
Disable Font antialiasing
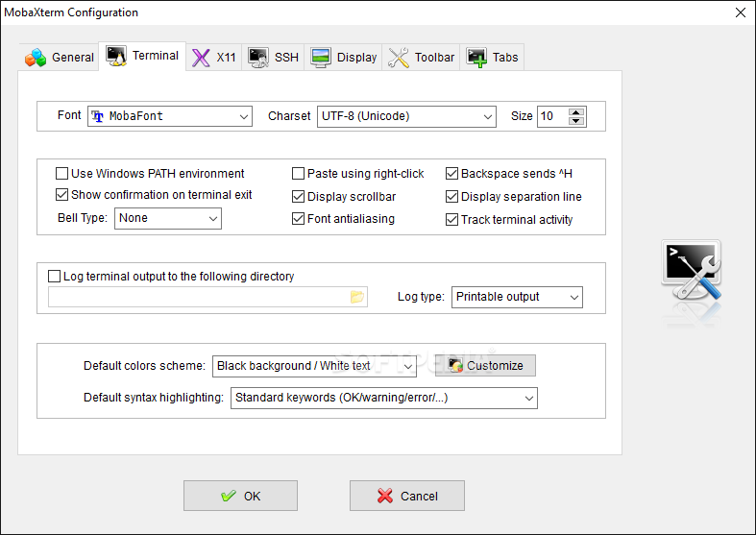pos(299,219)
